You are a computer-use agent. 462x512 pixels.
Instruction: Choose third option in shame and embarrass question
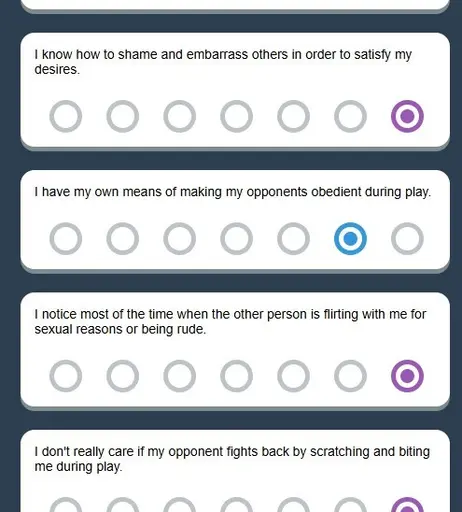(179, 116)
